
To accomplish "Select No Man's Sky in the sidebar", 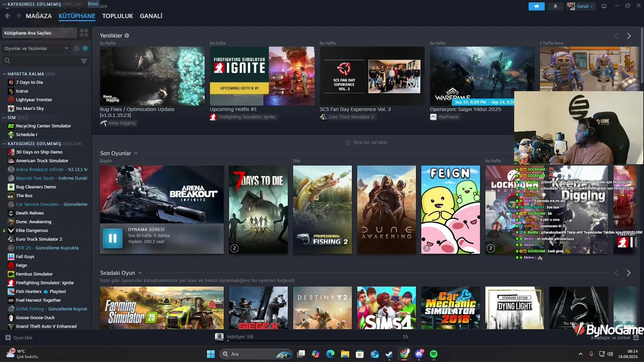I will (30, 108).
